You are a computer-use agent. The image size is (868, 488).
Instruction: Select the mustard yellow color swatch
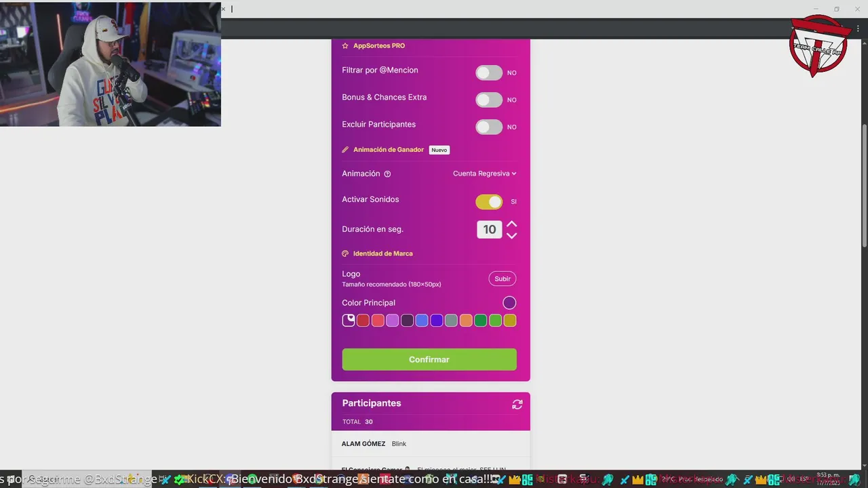point(510,320)
